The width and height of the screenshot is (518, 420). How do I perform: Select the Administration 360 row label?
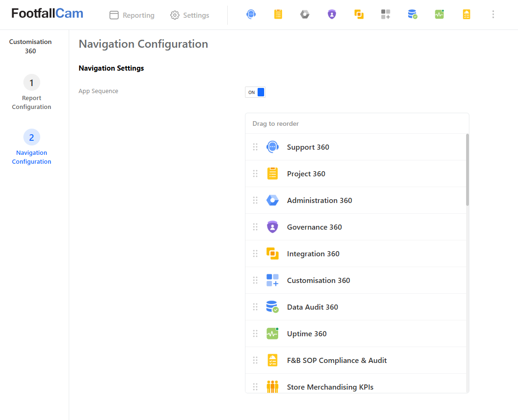[x=319, y=200]
